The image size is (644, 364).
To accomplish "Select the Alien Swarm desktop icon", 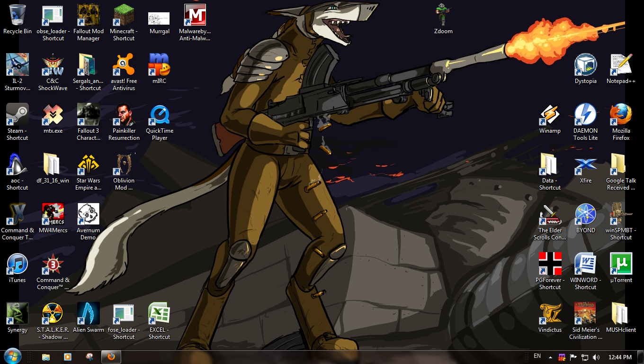I will click(89, 314).
